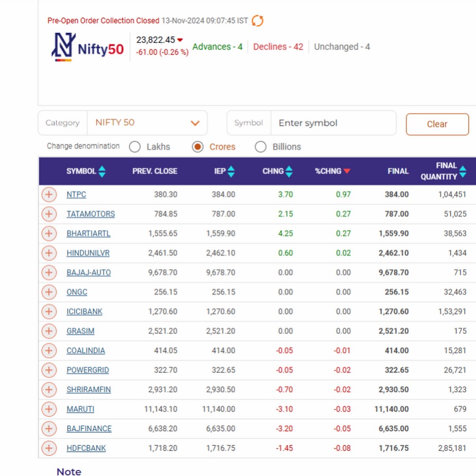This screenshot has height=476, width=476.
Task: Open the BAJFINANCE symbol link
Action: tap(89, 428)
